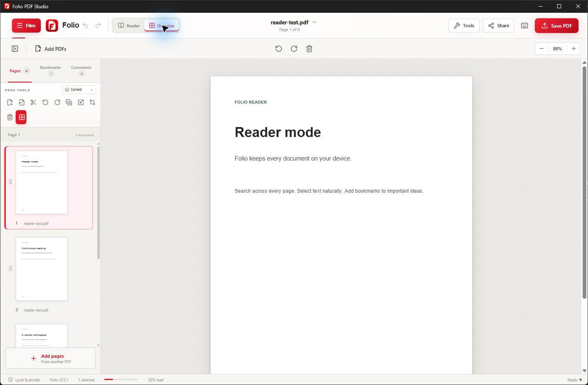Click the crop page icon

92,102
